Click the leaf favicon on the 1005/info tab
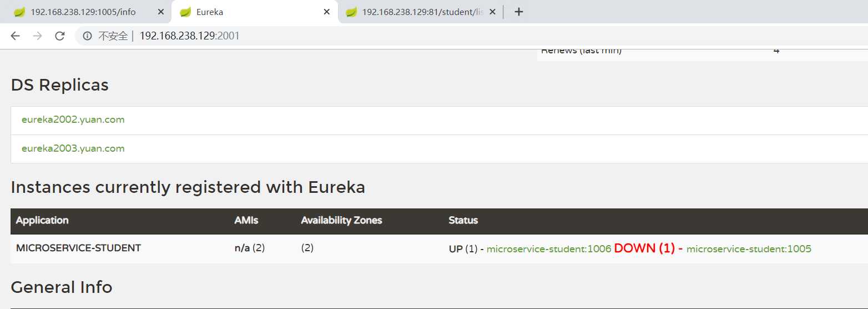Image resolution: width=868 pixels, height=309 pixels. 19,12
